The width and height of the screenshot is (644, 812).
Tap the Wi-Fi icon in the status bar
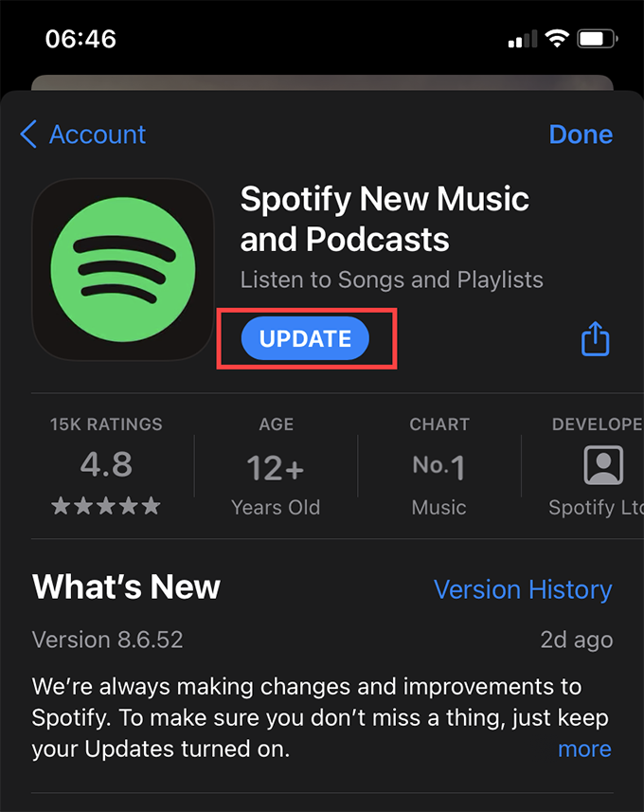(556, 36)
